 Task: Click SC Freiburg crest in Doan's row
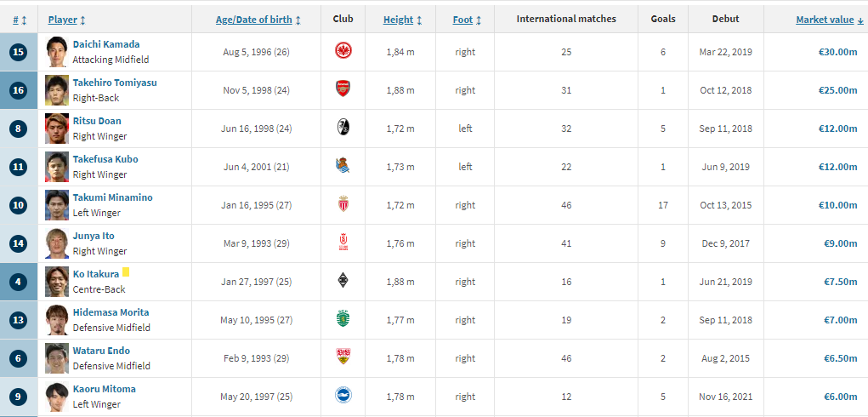tap(343, 129)
